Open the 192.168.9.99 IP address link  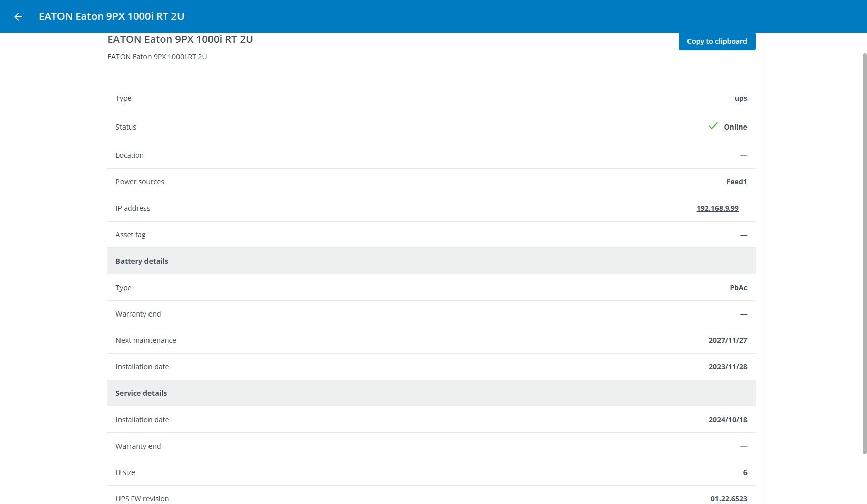pos(717,208)
